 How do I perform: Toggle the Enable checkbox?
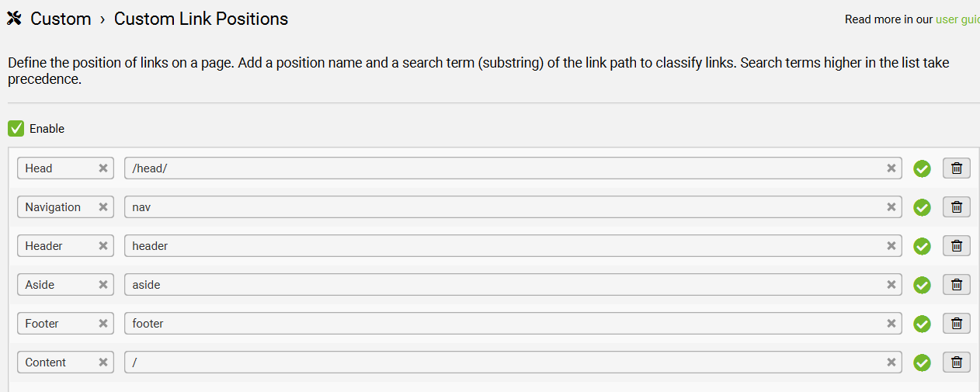tap(16, 129)
